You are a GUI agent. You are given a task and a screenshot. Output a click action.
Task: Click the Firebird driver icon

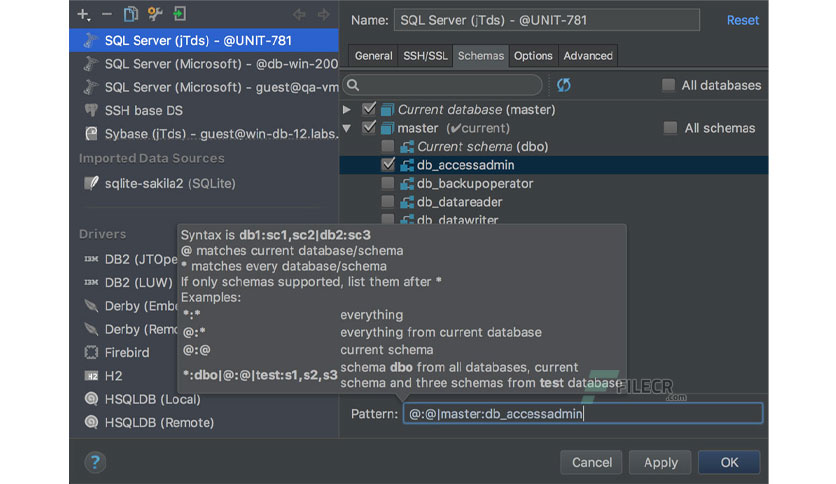(x=91, y=352)
